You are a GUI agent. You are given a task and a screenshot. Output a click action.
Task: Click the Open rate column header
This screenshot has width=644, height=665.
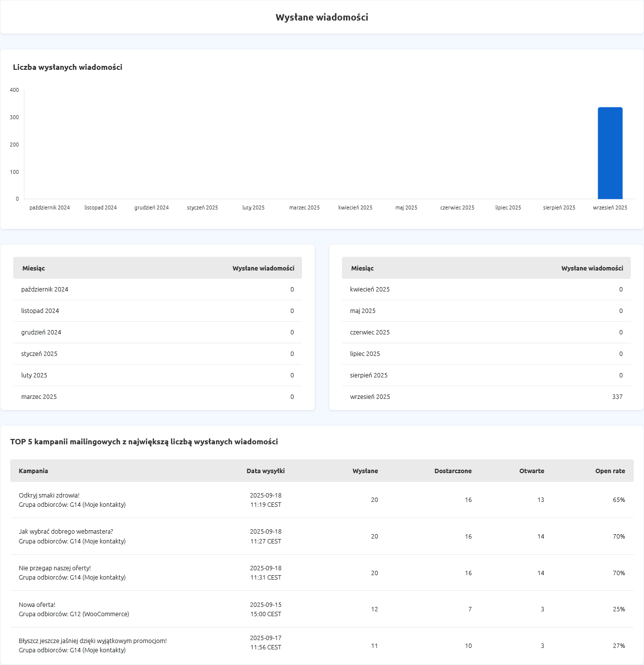tap(610, 471)
